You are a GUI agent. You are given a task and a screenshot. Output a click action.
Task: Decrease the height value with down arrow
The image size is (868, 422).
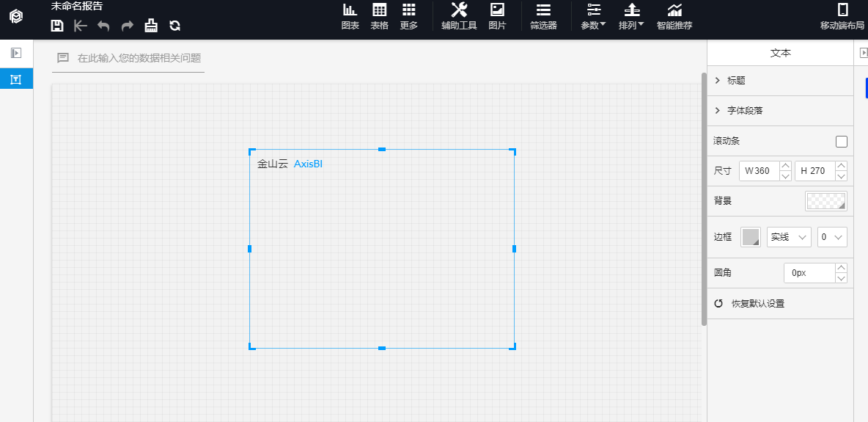click(842, 176)
